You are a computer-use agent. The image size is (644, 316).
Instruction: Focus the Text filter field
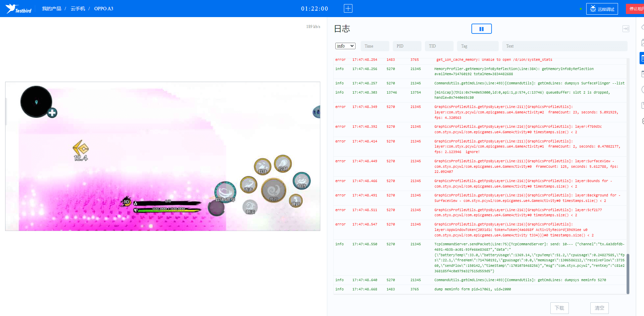(x=565, y=46)
